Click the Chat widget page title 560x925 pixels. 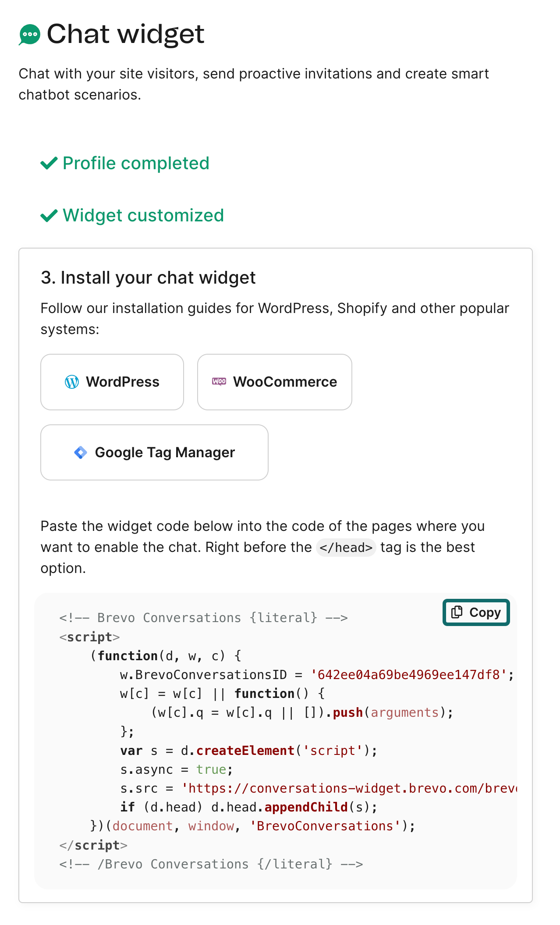126,34
